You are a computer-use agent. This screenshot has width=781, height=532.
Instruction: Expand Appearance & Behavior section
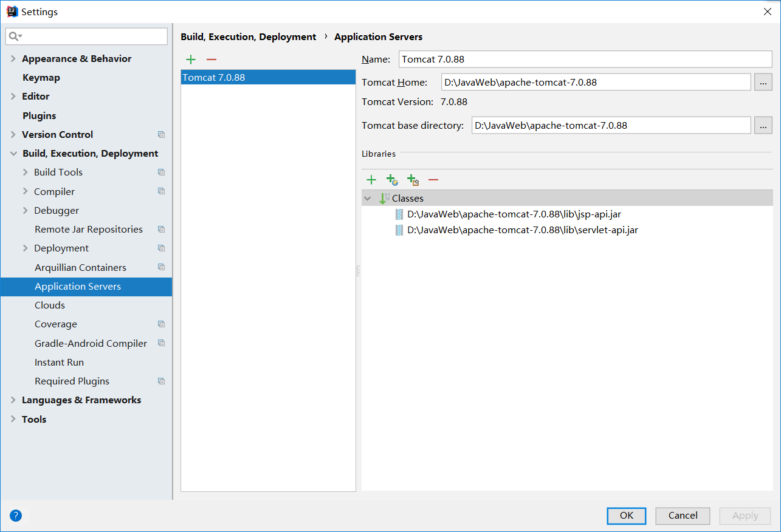[13, 59]
